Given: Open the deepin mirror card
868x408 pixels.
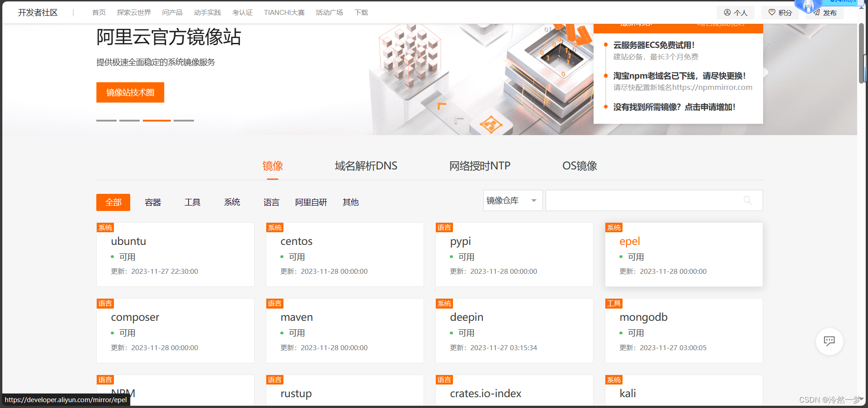Looking at the screenshot, I should 514,331.
